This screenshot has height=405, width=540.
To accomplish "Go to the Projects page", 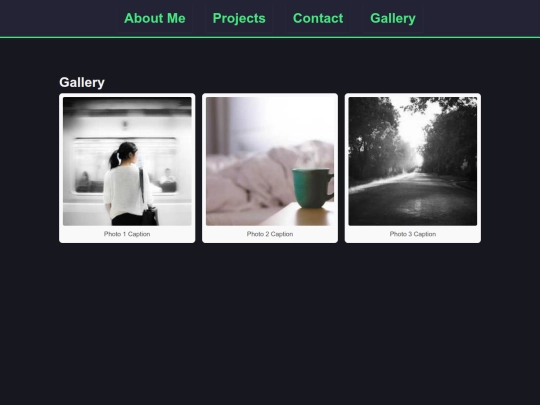I will [239, 18].
